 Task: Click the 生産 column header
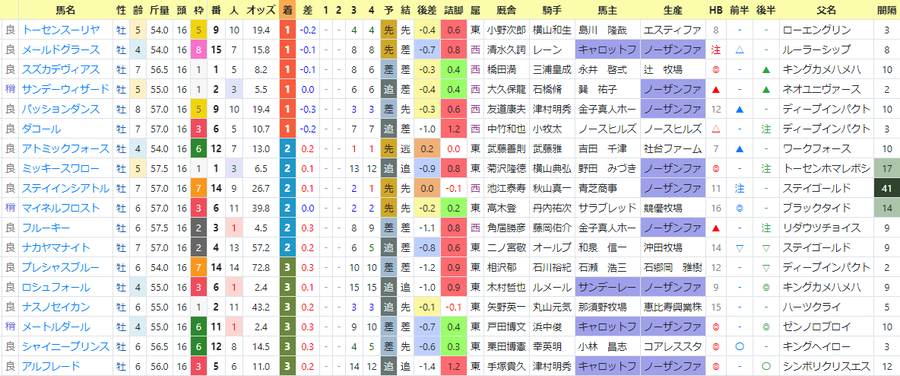672,10
